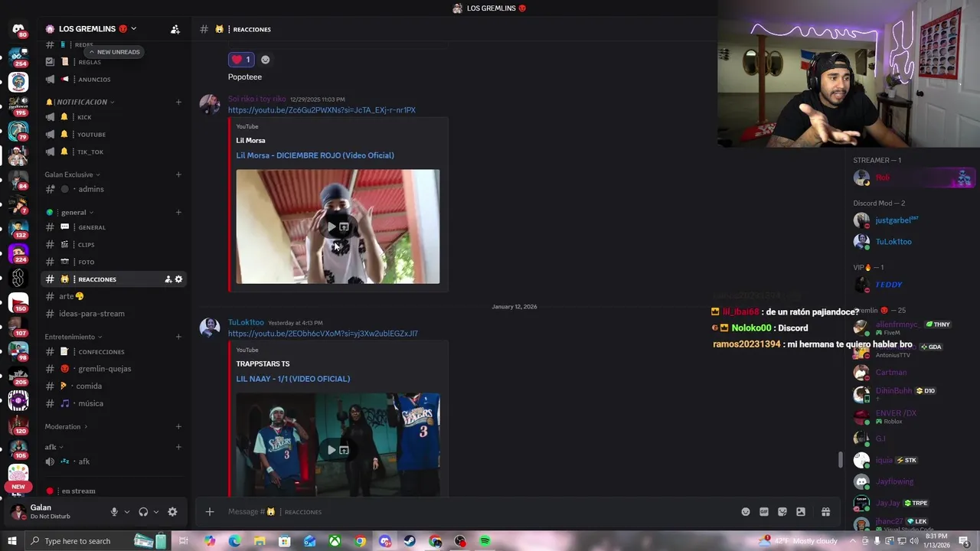The image size is (980, 551).
Task: Open the emoji picker in message bar
Action: (746, 512)
